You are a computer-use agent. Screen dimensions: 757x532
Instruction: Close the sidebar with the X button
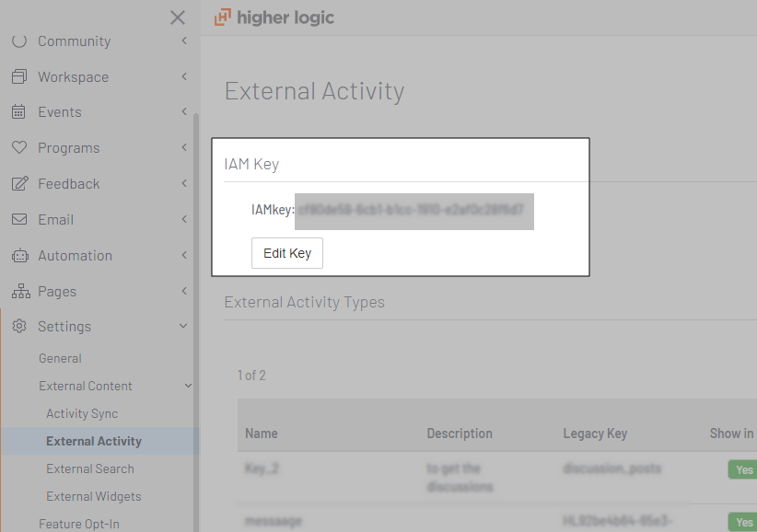click(178, 17)
